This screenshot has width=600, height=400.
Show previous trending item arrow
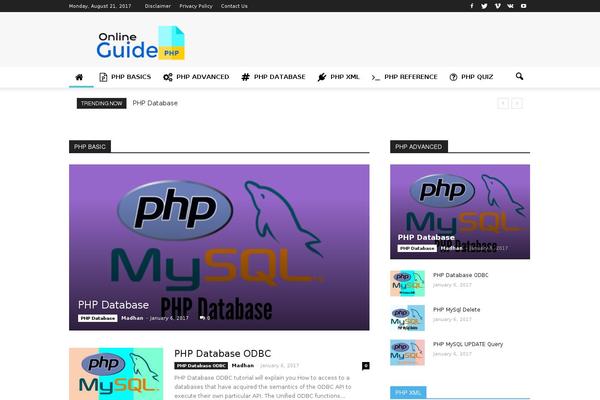[x=503, y=103]
